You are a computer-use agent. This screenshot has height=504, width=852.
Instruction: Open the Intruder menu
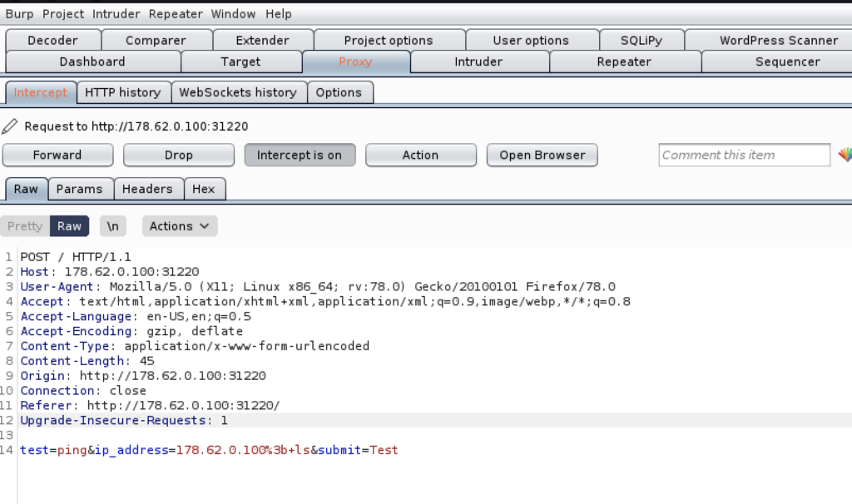tap(116, 14)
